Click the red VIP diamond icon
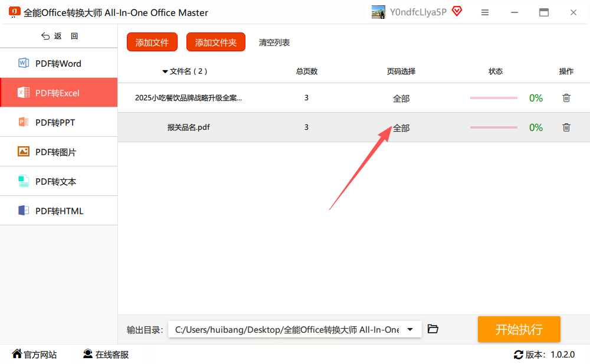 pos(457,11)
